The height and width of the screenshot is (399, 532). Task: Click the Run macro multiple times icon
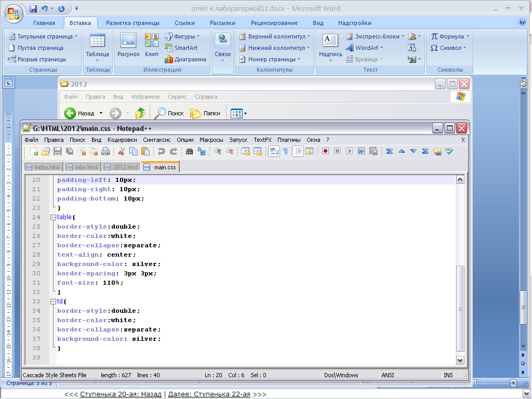click(x=362, y=151)
